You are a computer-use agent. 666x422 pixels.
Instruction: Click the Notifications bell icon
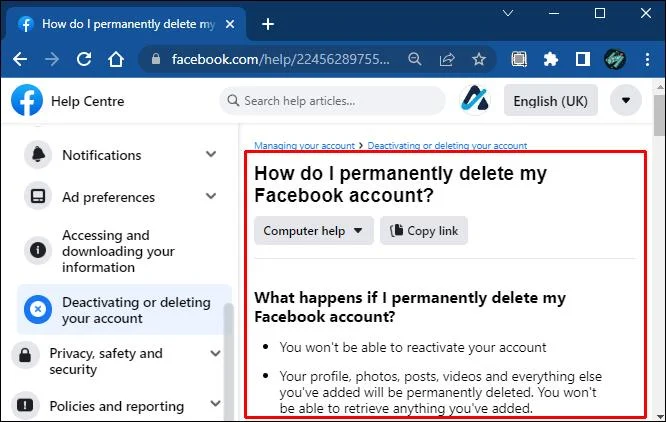[38, 155]
